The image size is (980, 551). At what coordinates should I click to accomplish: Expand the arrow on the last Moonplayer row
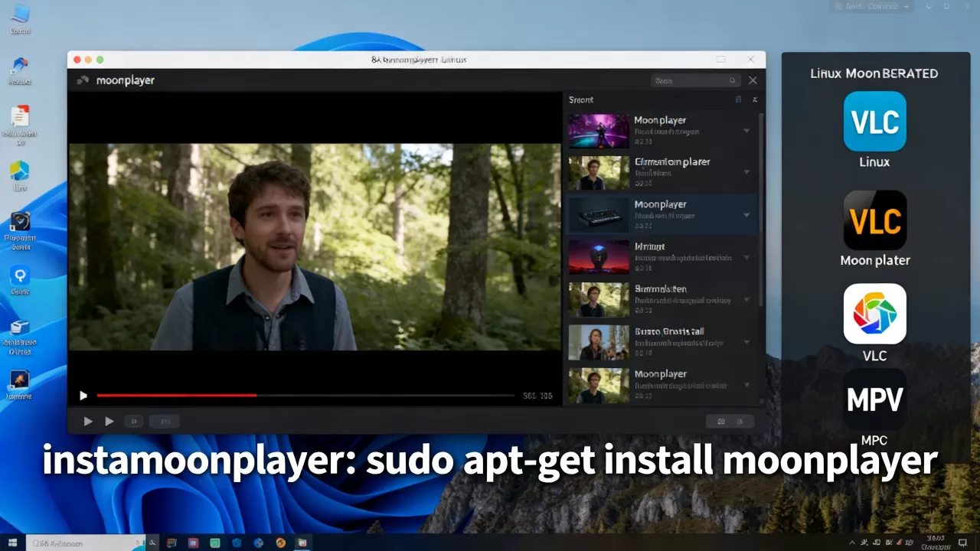(x=746, y=385)
